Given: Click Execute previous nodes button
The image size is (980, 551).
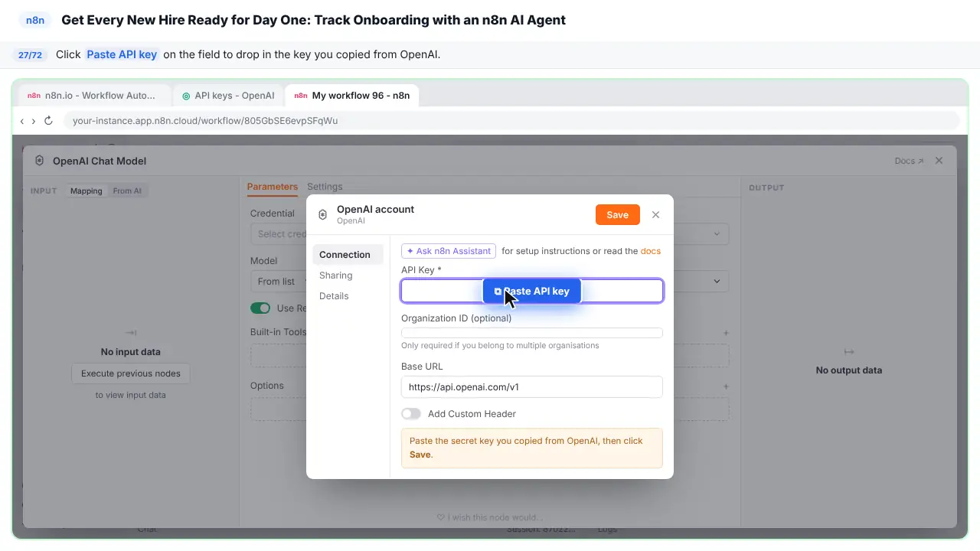Looking at the screenshot, I should pyautogui.click(x=131, y=373).
